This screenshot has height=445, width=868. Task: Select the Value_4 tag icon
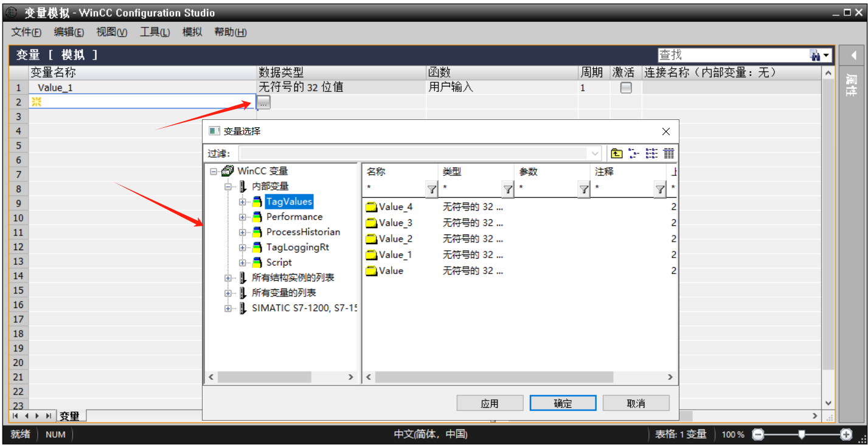click(x=371, y=208)
